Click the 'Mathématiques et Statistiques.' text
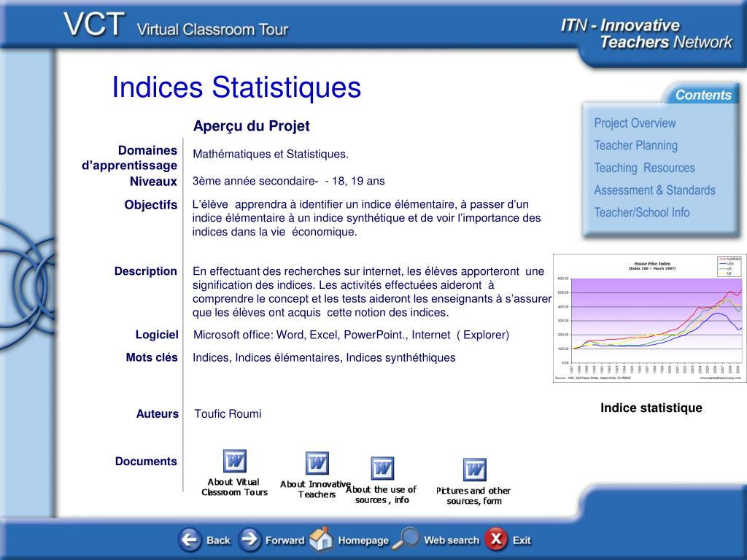This screenshot has height=560, width=747. (x=271, y=155)
